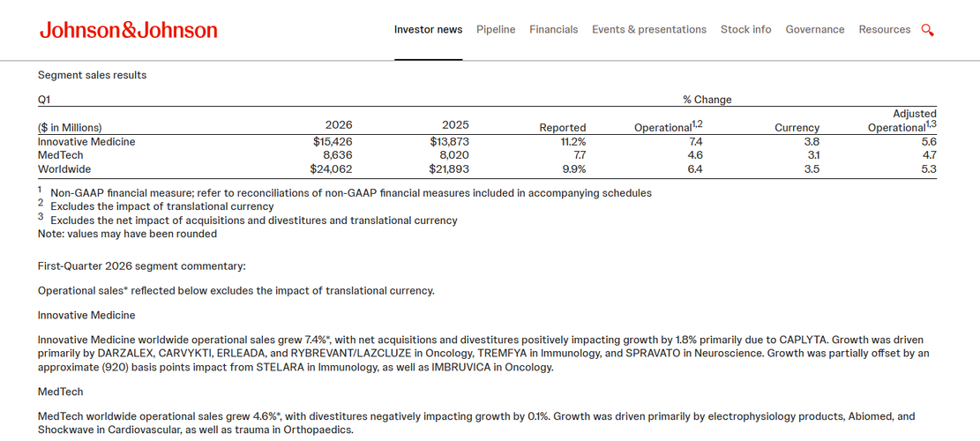The width and height of the screenshot is (980, 441).
Task: Open the Stock info menu
Action: (x=745, y=29)
